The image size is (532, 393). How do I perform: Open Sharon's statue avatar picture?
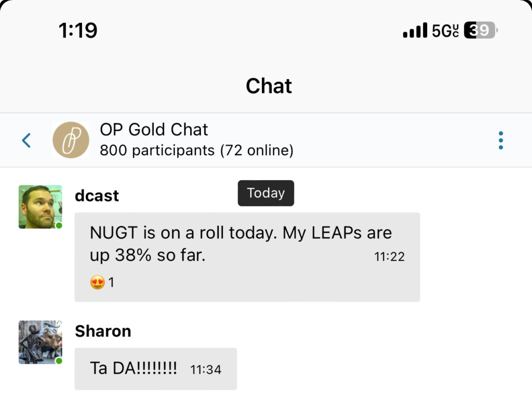39,341
